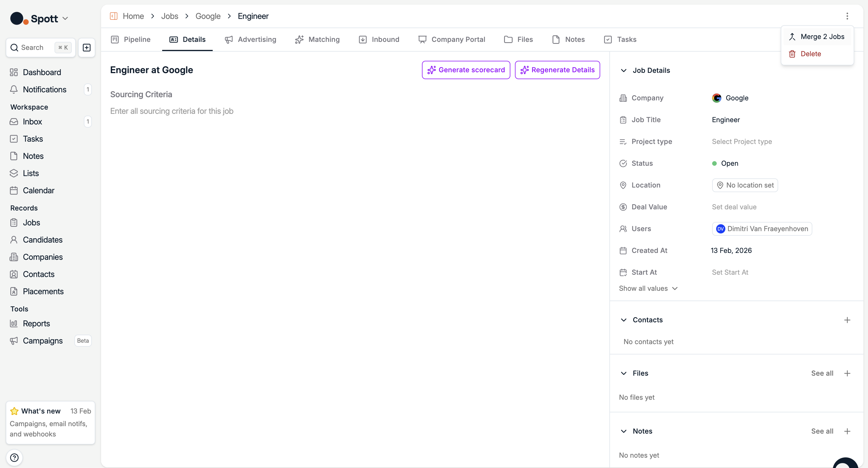Open the Open status selector
The image size is (868, 468).
(x=725, y=163)
